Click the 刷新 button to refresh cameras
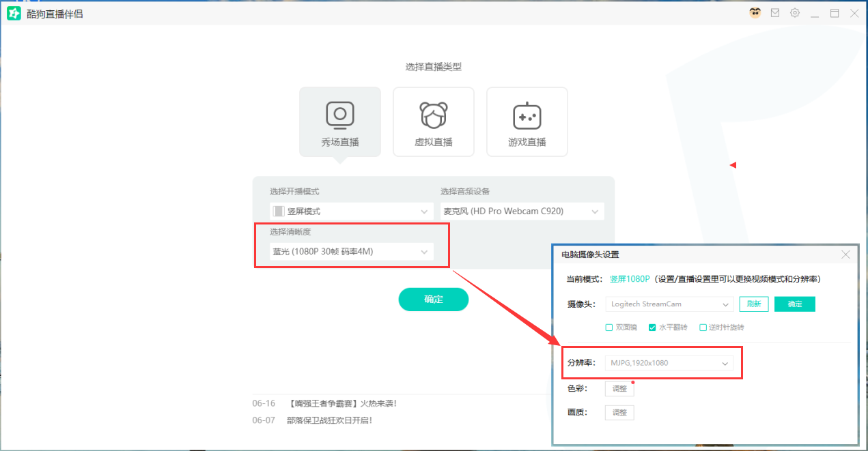The width and height of the screenshot is (868, 451). pos(754,304)
